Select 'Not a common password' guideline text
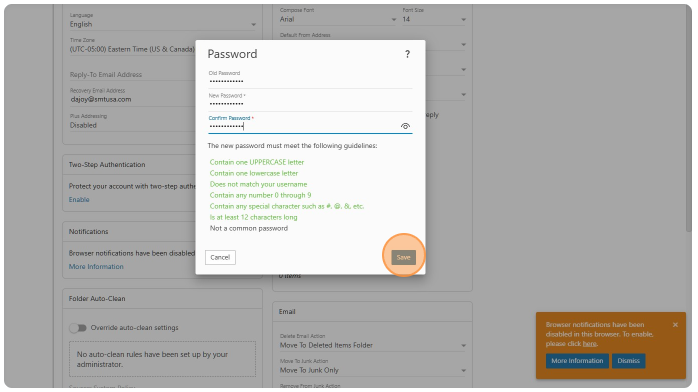The image size is (698, 392). pyautogui.click(x=249, y=228)
